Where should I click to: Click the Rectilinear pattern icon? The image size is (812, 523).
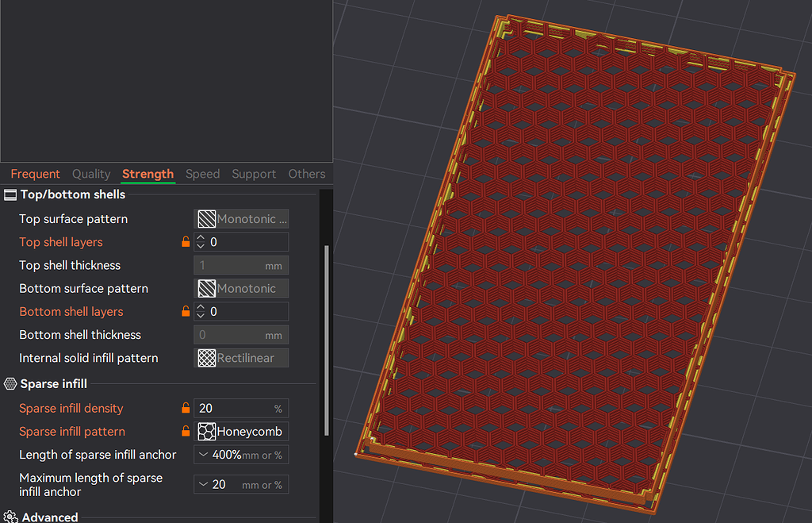[207, 358]
